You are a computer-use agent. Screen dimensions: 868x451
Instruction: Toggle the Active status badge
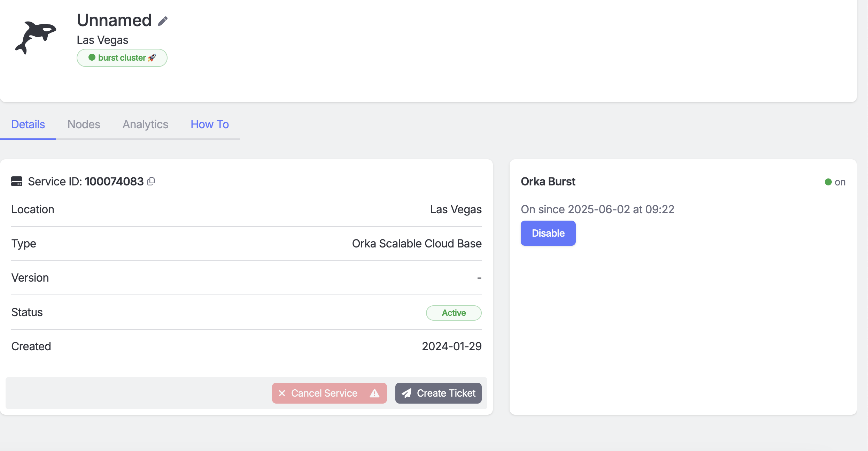coord(454,313)
